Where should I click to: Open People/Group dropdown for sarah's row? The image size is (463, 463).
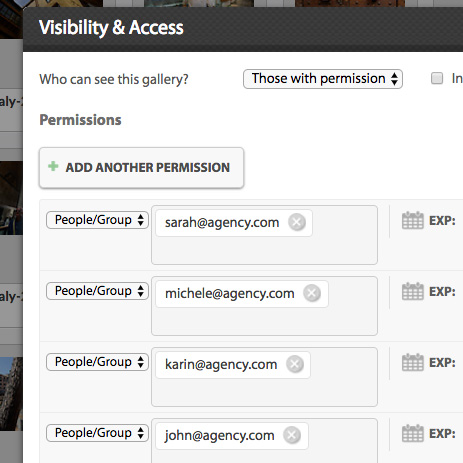97,220
